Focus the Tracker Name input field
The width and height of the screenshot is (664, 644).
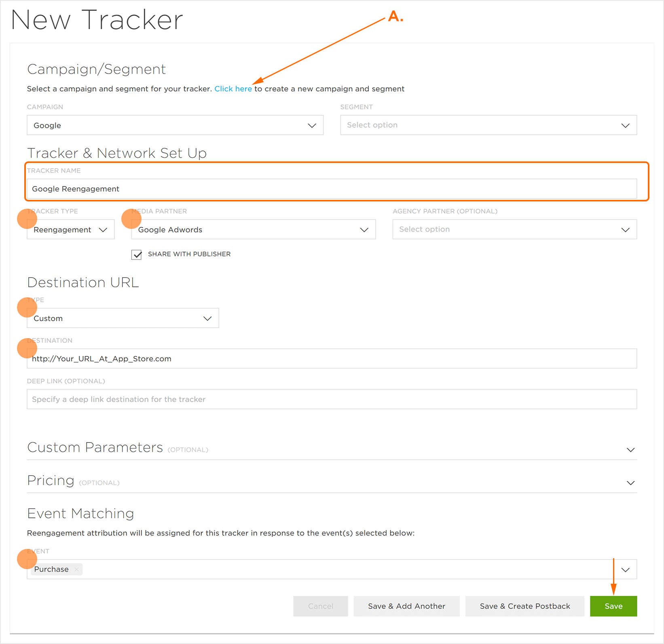point(332,189)
